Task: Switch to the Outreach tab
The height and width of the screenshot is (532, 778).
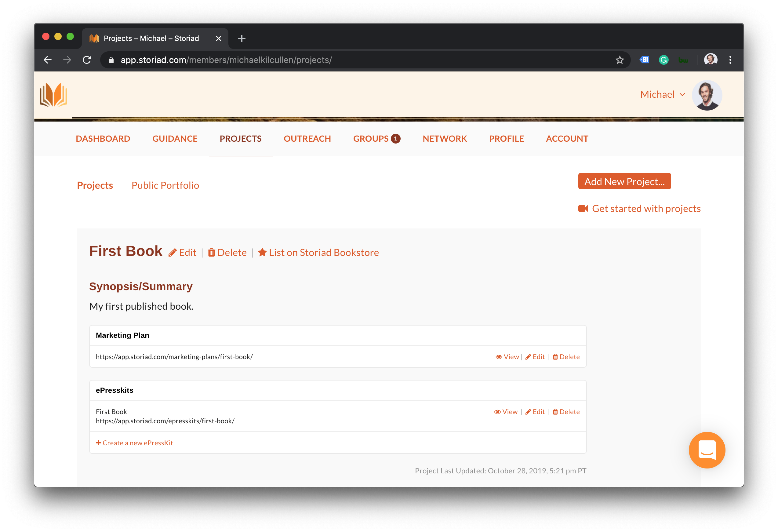Action: click(307, 139)
